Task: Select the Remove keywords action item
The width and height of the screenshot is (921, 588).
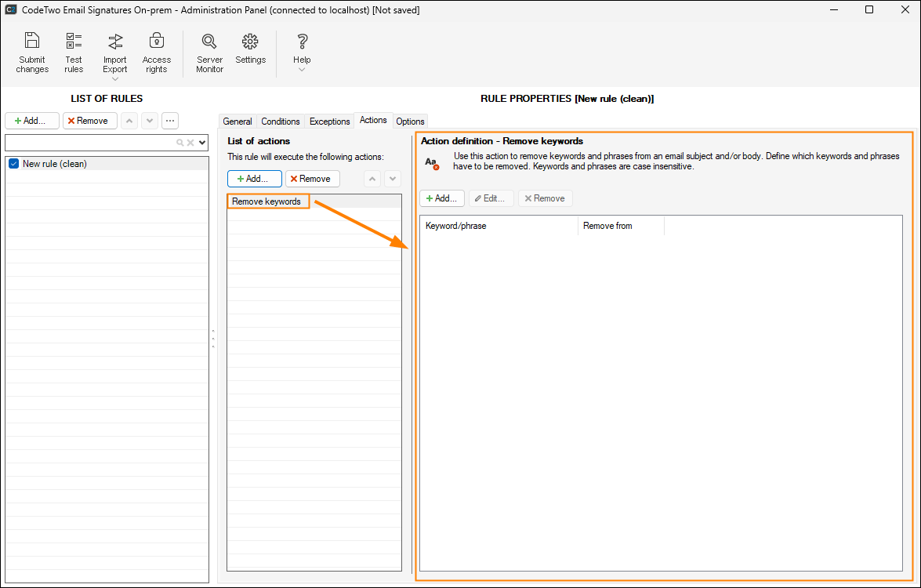Action: pyautogui.click(x=267, y=201)
